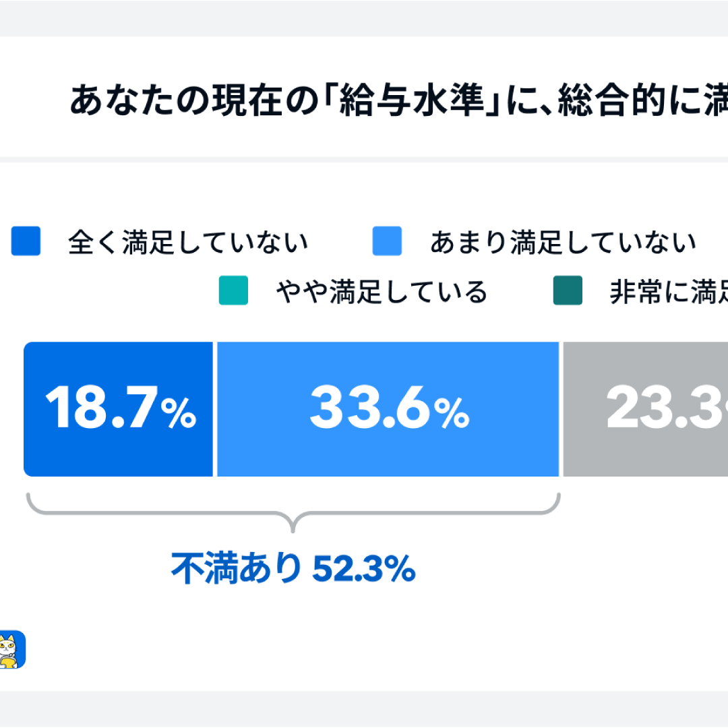Screen dimensions: 728x728
Task: Click the gray separator line below the title
Action: coord(364,160)
